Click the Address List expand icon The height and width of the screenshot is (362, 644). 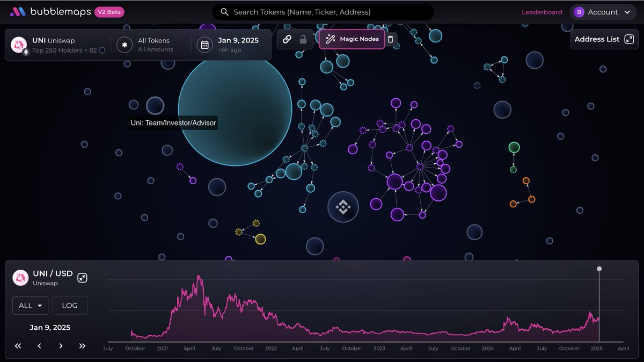(629, 39)
